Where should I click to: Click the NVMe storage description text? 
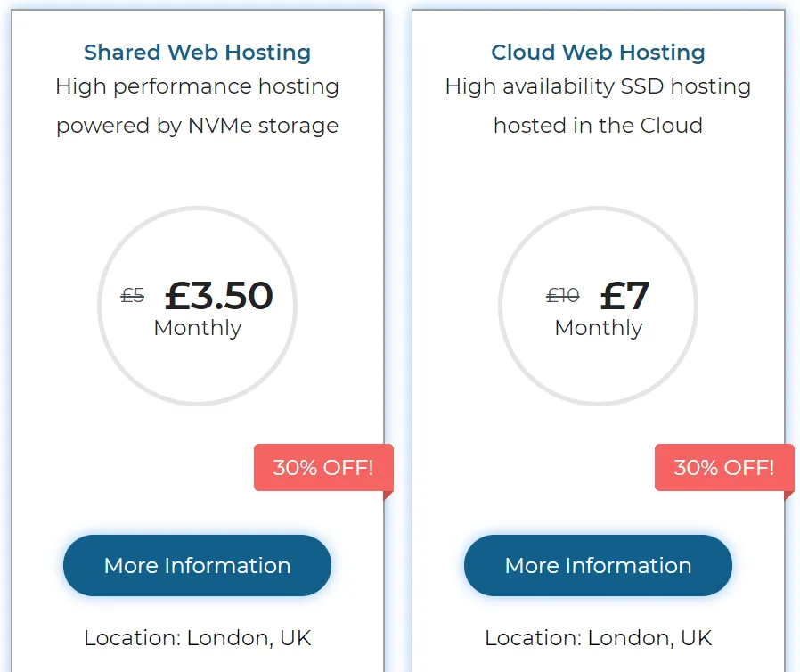pos(197,87)
